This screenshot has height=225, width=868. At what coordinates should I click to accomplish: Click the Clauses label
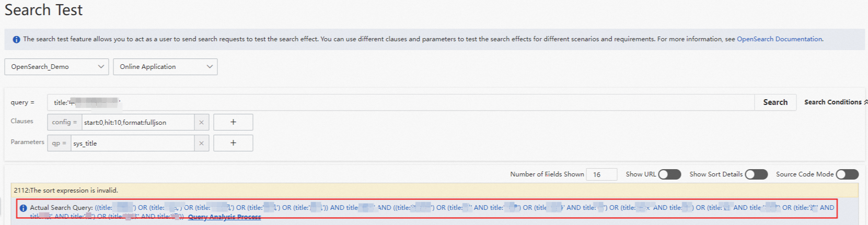22,121
